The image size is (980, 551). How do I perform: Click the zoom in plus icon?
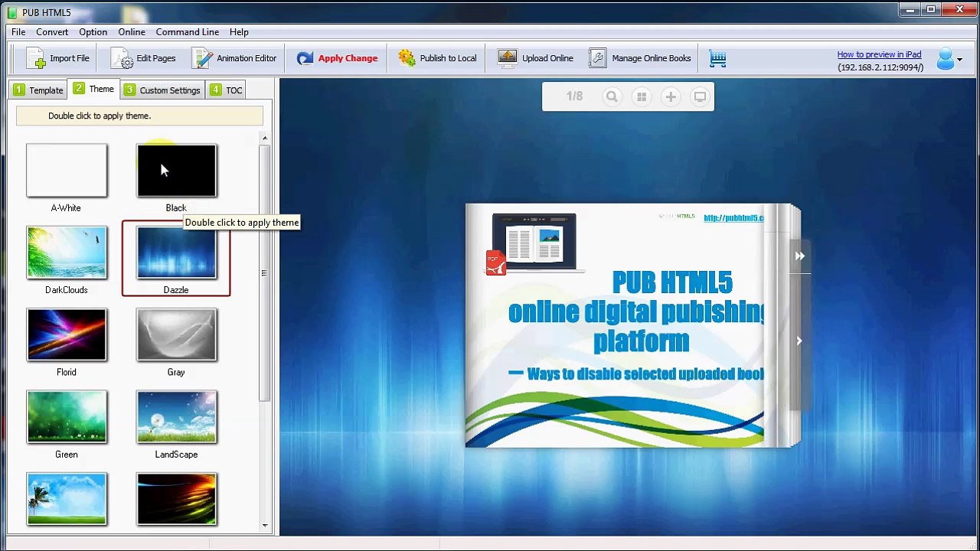pyautogui.click(x=671, y=96)
